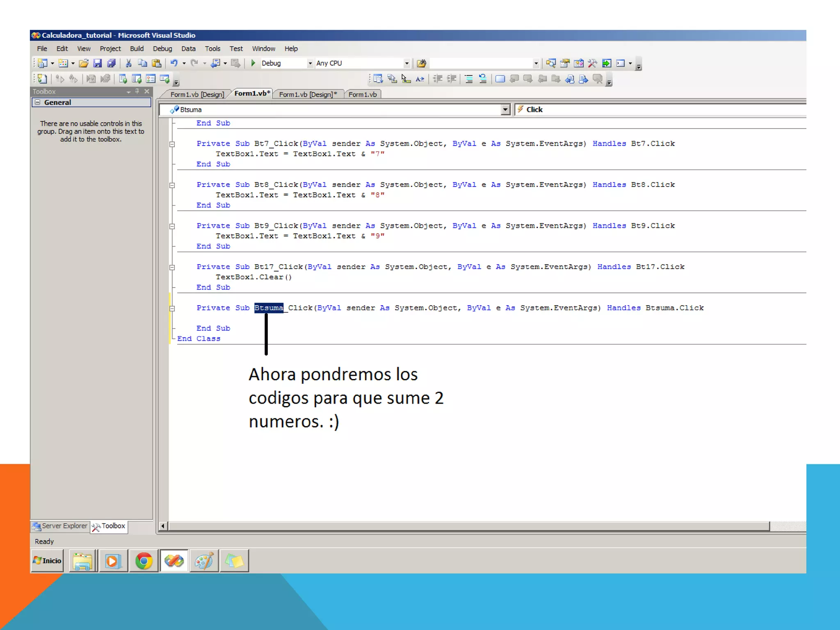The height and width of the screenshot is (630, 840).
Task: Collapse the Bt17_Click sub outline
Action: pos(172,267)
